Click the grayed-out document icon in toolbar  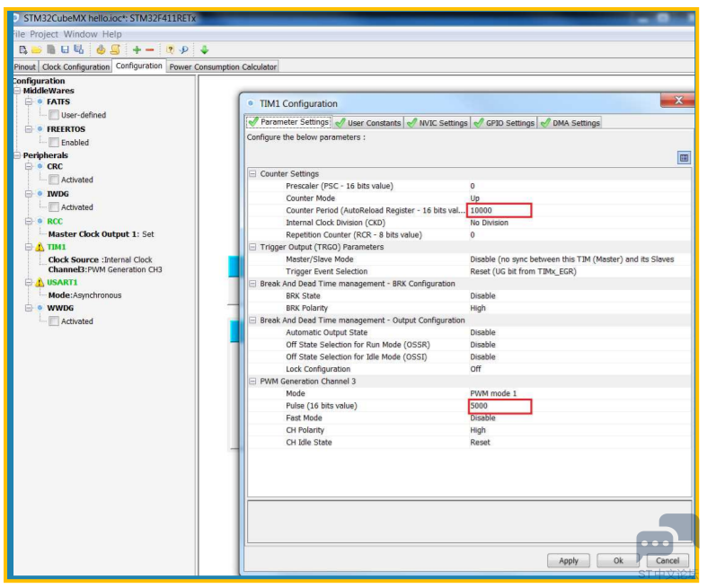[x=51, y=50]
